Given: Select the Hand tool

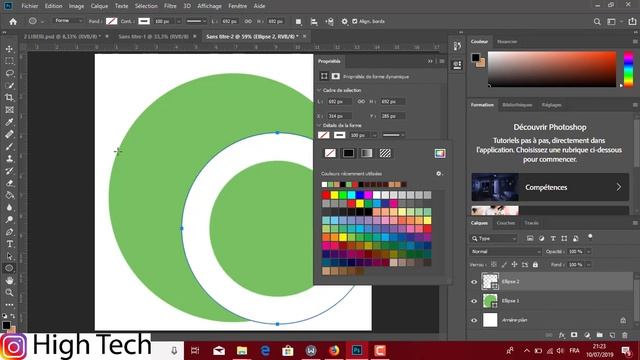Looking at the screenshot, I should click(9, 280).
